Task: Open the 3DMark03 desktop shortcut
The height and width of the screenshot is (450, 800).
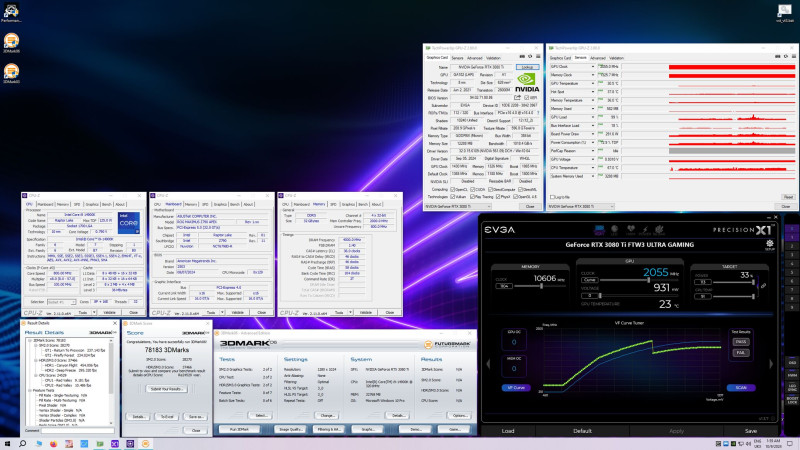Action: [11, 73]
